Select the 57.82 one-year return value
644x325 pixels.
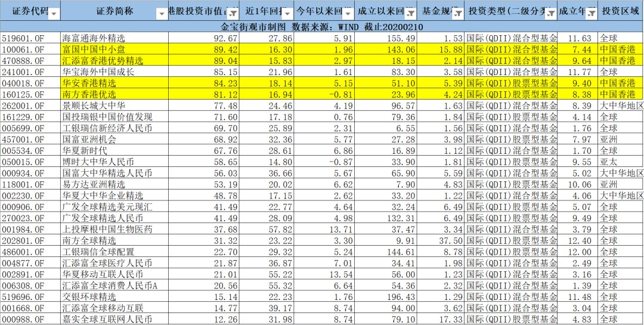[267, 229]
